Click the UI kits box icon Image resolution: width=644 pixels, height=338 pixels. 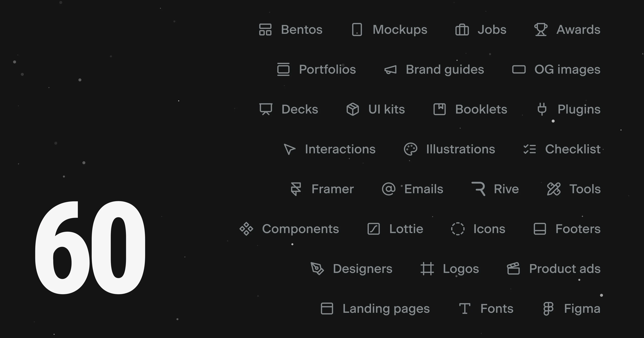pyautogui.click(x=353, y=109)
